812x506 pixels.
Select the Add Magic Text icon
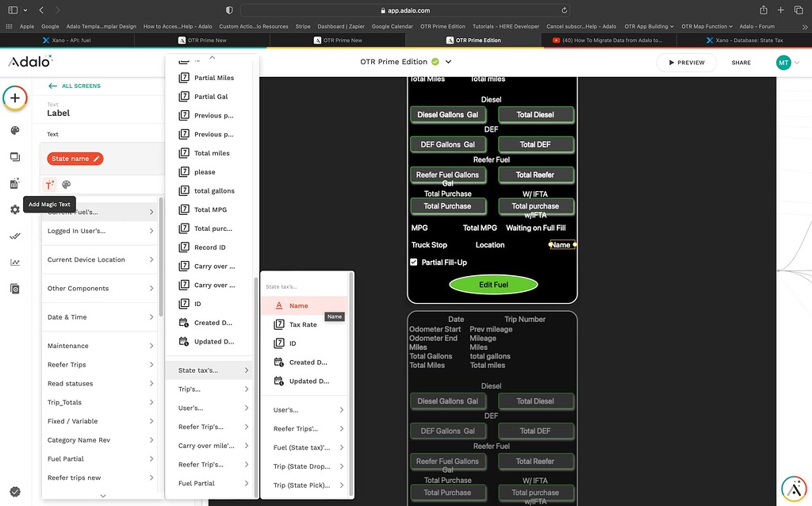click(x=49, y=184)
